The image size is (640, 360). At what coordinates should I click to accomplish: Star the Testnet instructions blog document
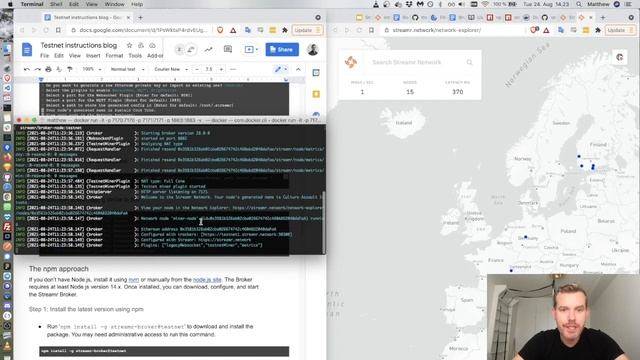[x=129, y=45]
